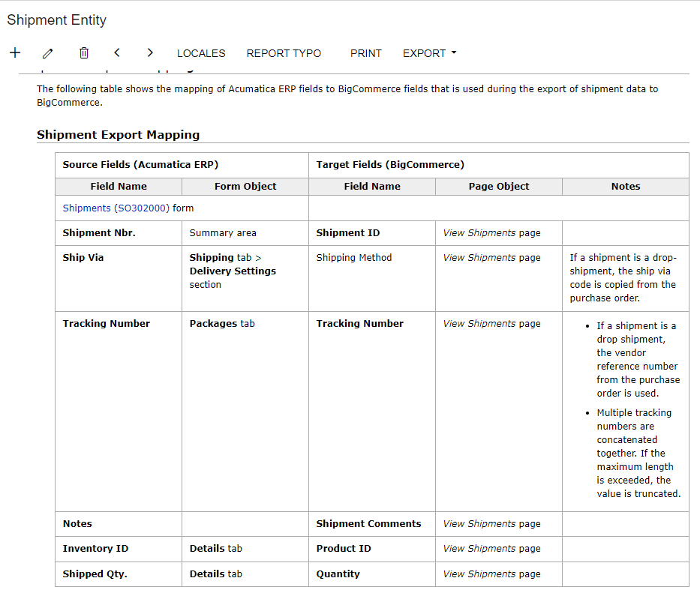Click the multiple tracking numbers bullet note
Image resolution: width=700 pixels, height=596 pixels.
(x=638, y=453)
